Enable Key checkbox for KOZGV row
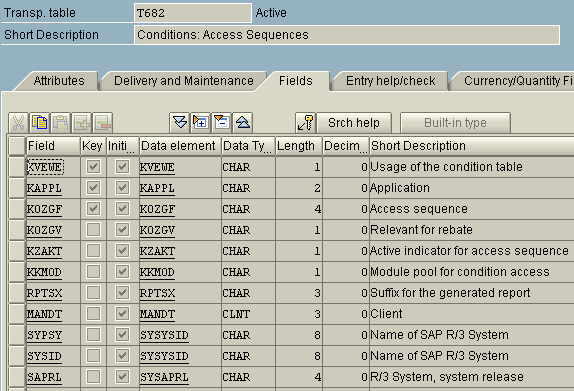 (93, 230)
